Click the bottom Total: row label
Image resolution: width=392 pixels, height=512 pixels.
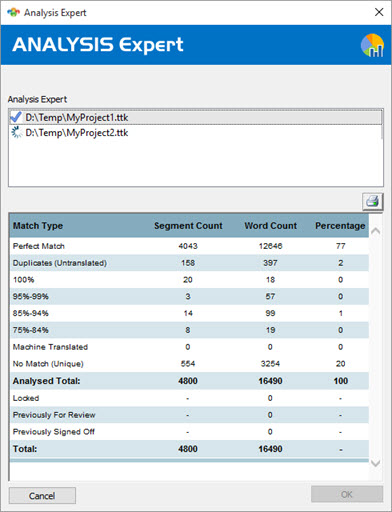25,449
